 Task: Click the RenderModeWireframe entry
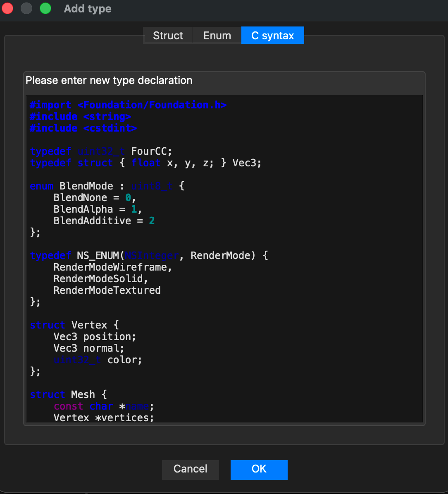point(112,267)
